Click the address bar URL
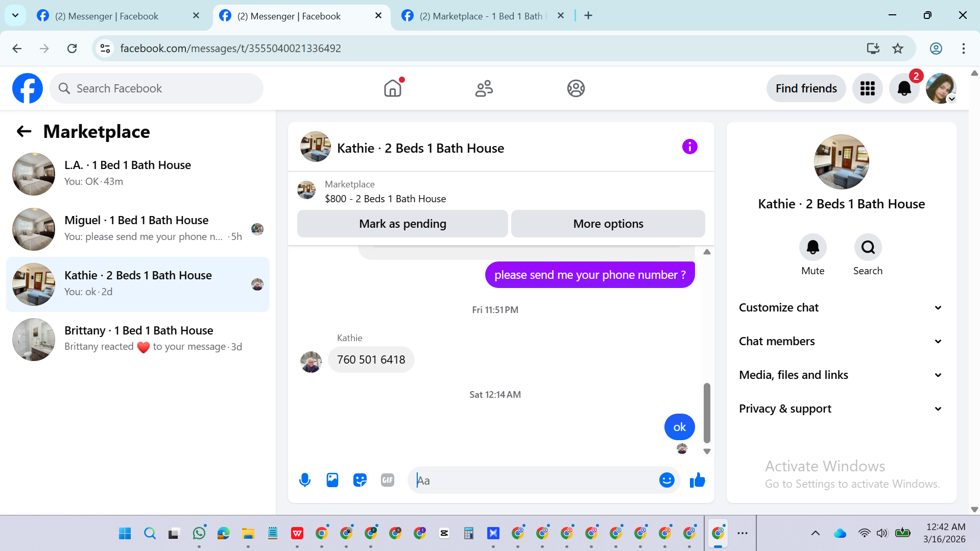This screenshot has width=980, height=551. point(230,49)
